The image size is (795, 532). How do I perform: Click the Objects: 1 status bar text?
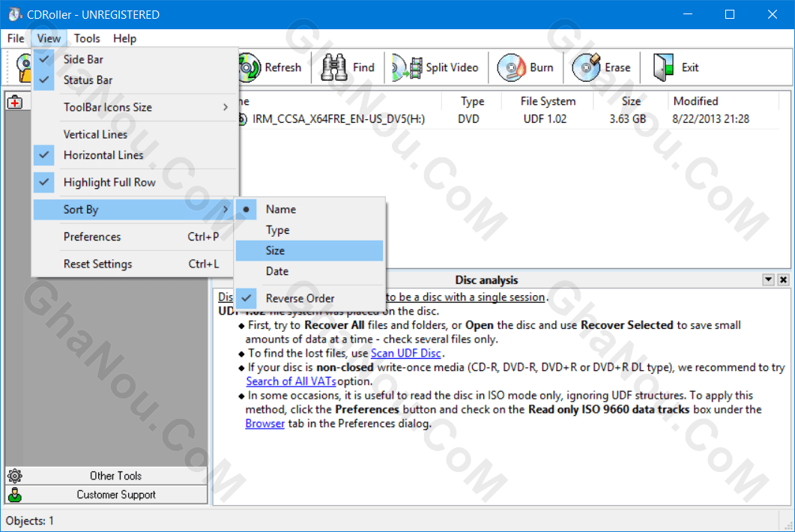pyautogui.click(x=30, y=521)
